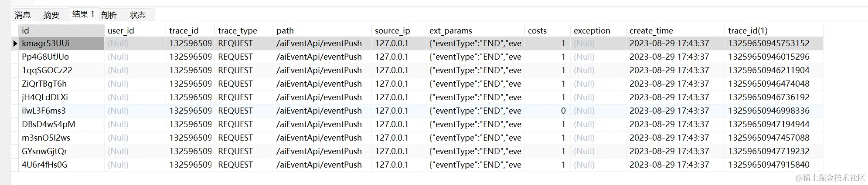Select the trace_id(1) column header
Image resolution: width=868 pixels, height=185 pixels.
(774, 30)
